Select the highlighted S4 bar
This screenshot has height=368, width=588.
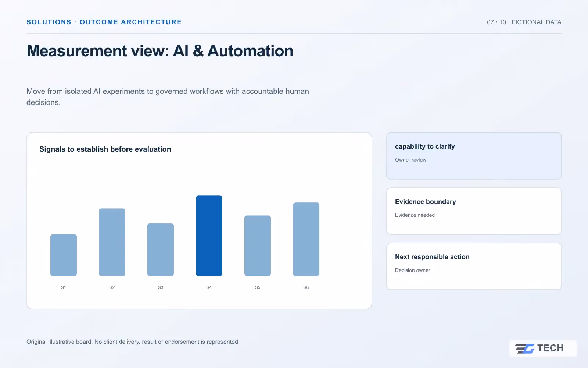[x=209, y=236]
